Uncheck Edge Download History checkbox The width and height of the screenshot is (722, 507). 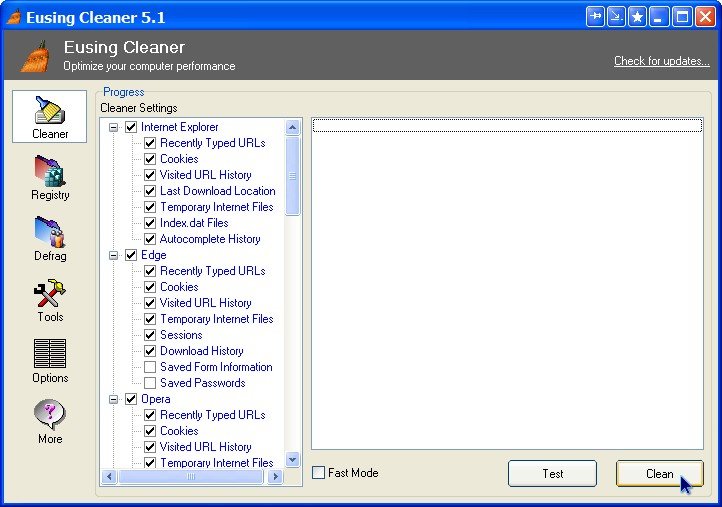150,351
